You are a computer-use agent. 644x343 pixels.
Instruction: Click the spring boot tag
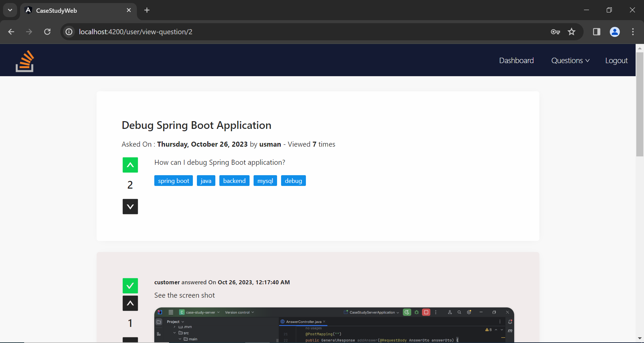(x=173, y=181)
